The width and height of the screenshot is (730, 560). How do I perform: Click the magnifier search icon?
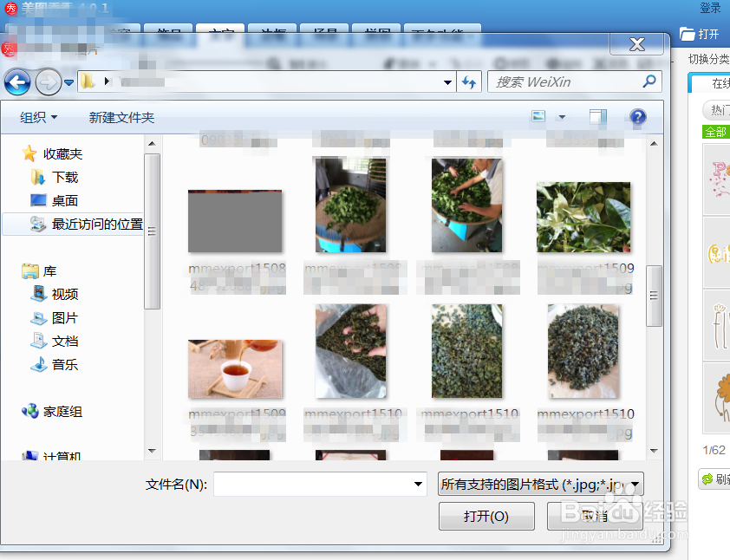pyautogui.click(x=649, y=81)
